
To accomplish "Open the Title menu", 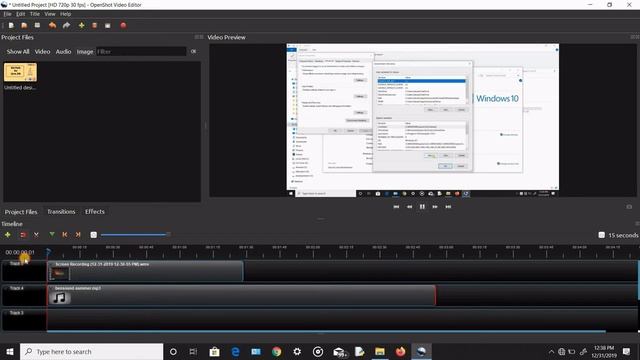I will coord(35,14).
